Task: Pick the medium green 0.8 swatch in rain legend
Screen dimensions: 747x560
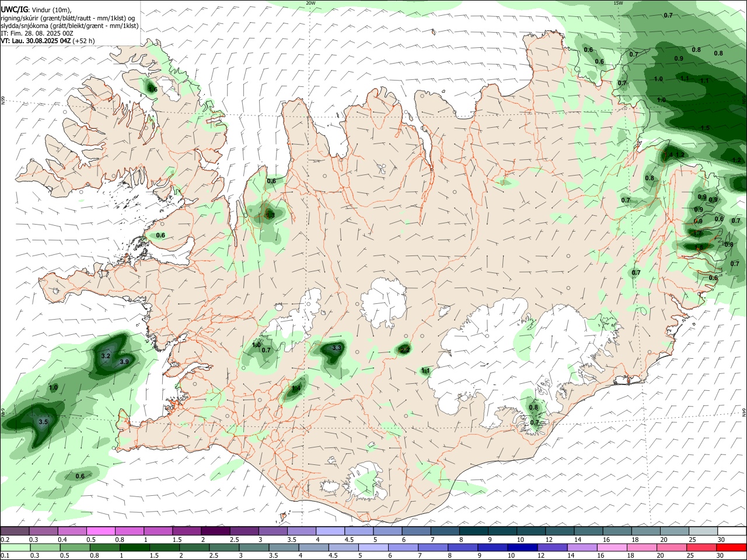Action: pos(104,547)
